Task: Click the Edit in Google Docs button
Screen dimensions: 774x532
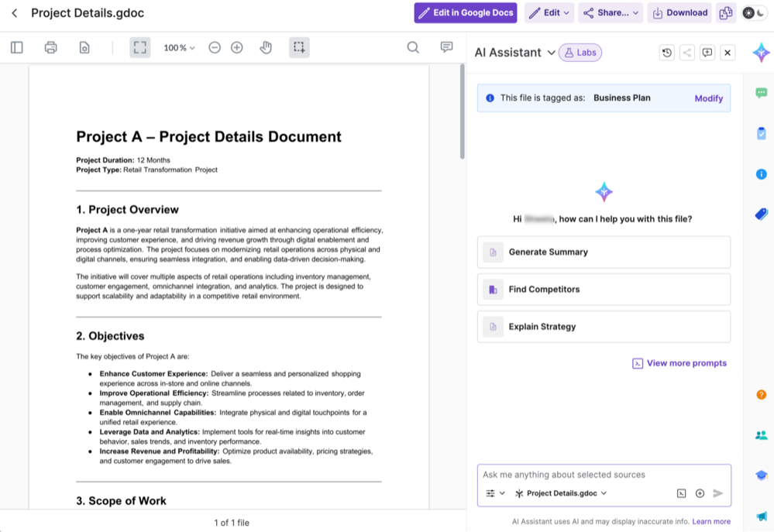Action: [465, 12]
